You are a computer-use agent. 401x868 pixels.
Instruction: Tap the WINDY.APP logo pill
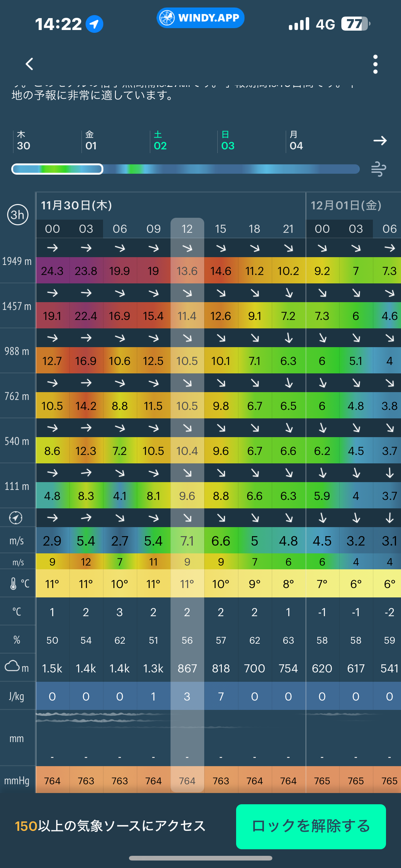(200, 18)
